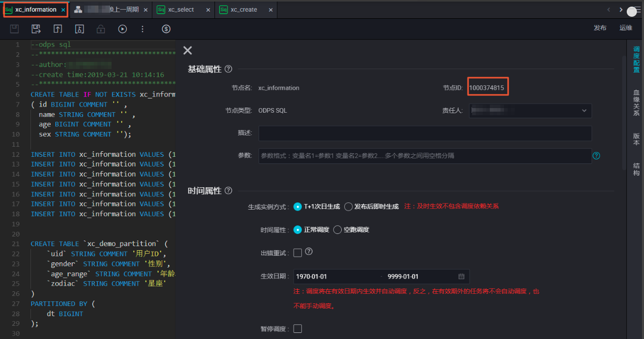Viewport: 644px width, 339px height.
Task: Click the configuration panel vertical scrollbar
Action: (x=624, y=112)
